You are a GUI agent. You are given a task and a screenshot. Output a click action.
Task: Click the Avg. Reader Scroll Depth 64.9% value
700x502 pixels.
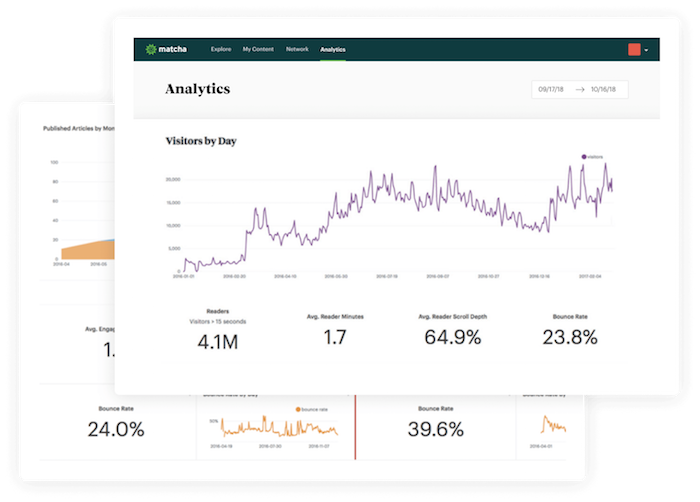click(x=455, y=338)
